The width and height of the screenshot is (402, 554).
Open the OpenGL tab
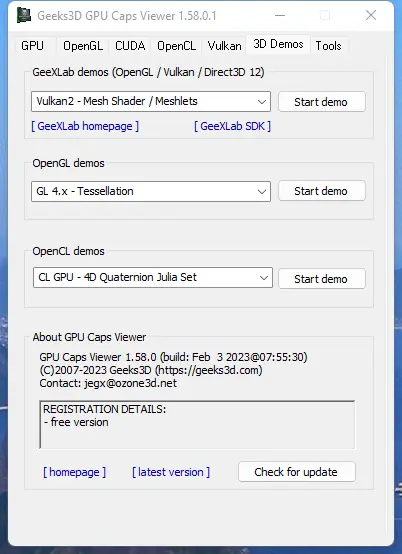click(83, 46)
